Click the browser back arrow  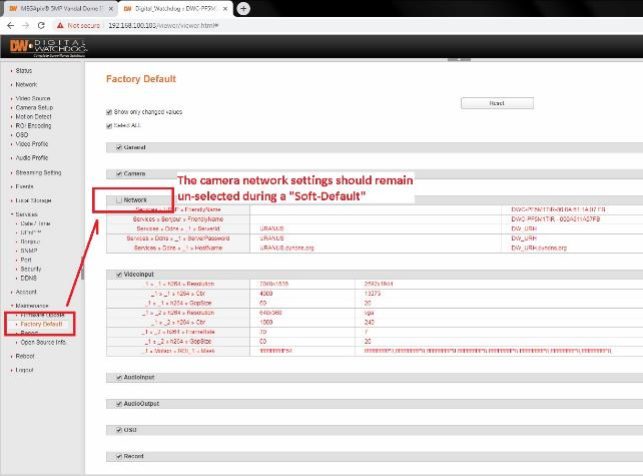tap(10, 24)
